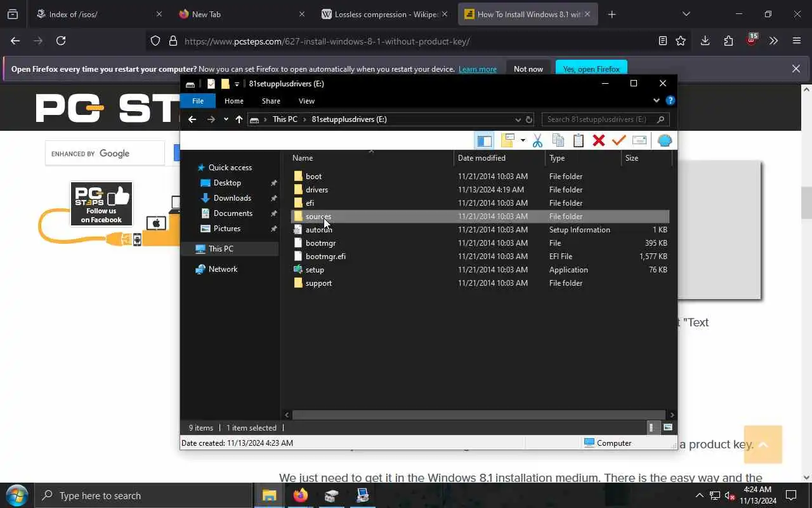Screen dimensions: 812x508
Task: Toggle the navigation pane layout icon
Action: pos(484,140)
